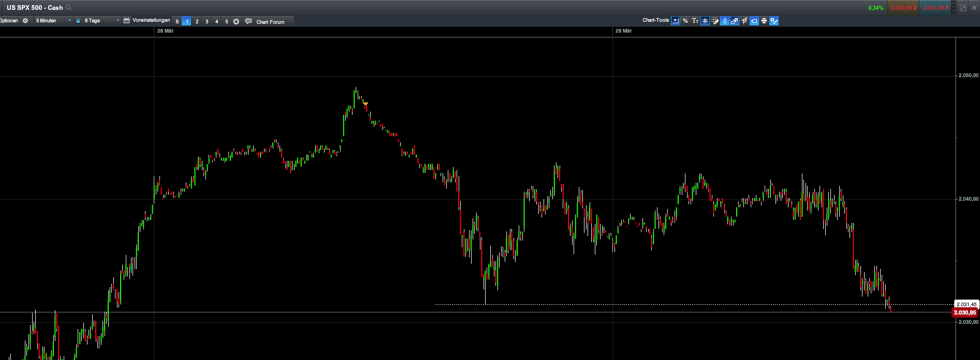The width and height of the screenshot is (980, 360).
Task: Click the Chart-Tools label
Action: 656,20
